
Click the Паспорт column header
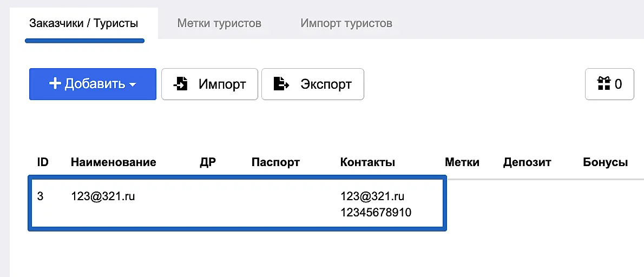tap(275, 162)
